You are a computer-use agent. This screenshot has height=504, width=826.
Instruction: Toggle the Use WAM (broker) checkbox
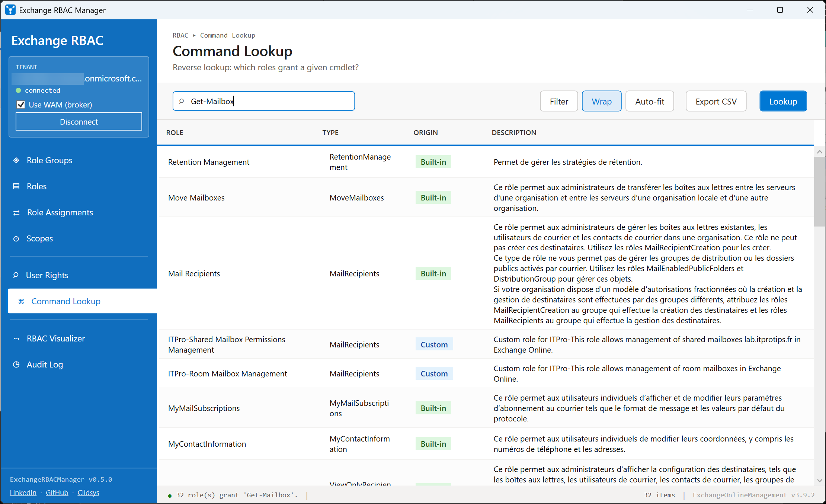point(21,105)
